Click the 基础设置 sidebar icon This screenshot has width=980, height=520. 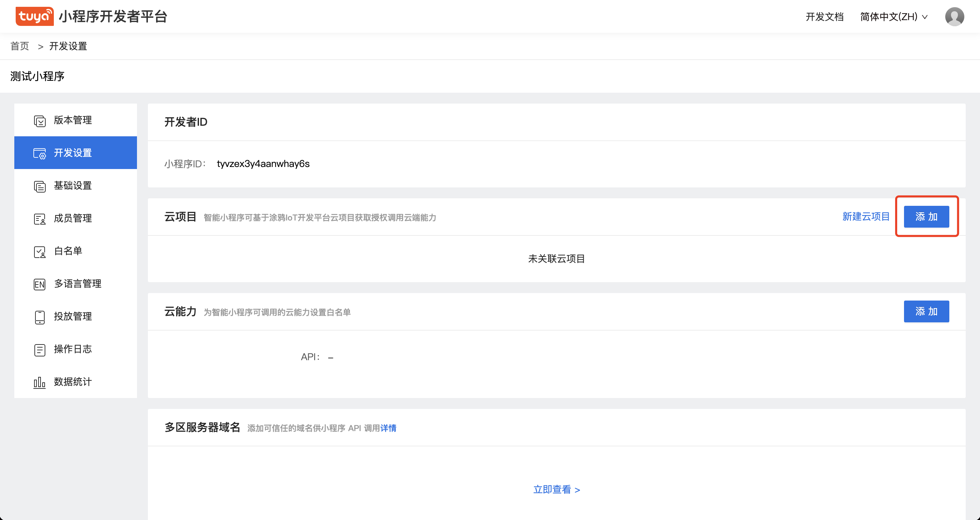click(x=40, y=186)
